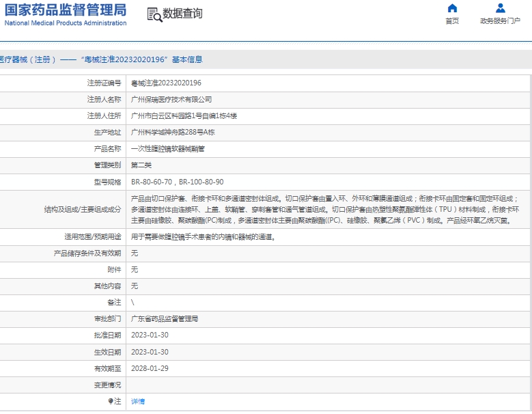Click the 管理类别 row label
The width and height of the screenshot is (532, 414).
click(107, 165)
